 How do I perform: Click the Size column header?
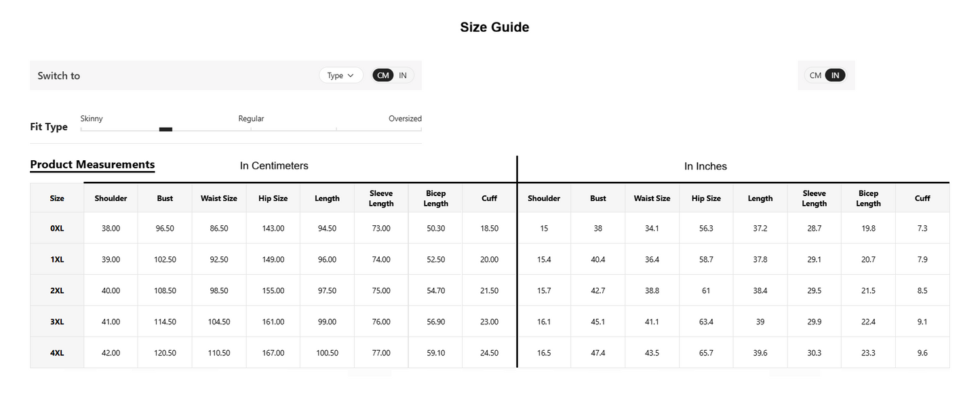coord(57,198)
